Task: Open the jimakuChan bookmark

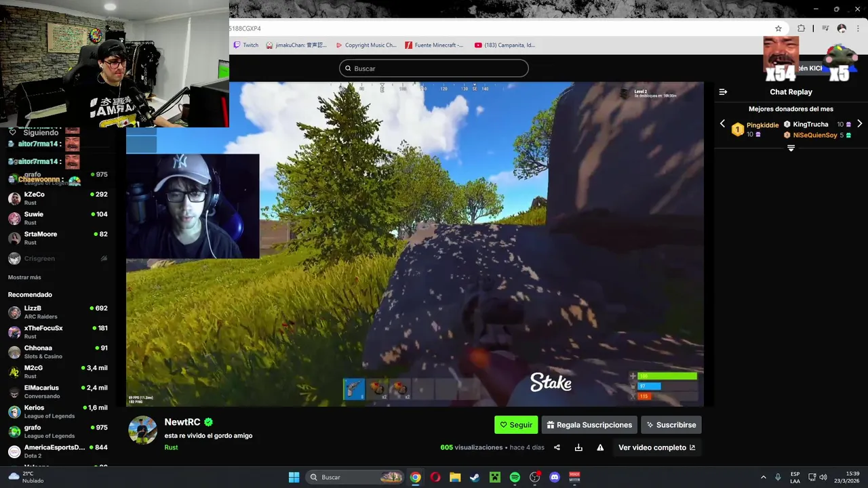Action: pos(296,45)
